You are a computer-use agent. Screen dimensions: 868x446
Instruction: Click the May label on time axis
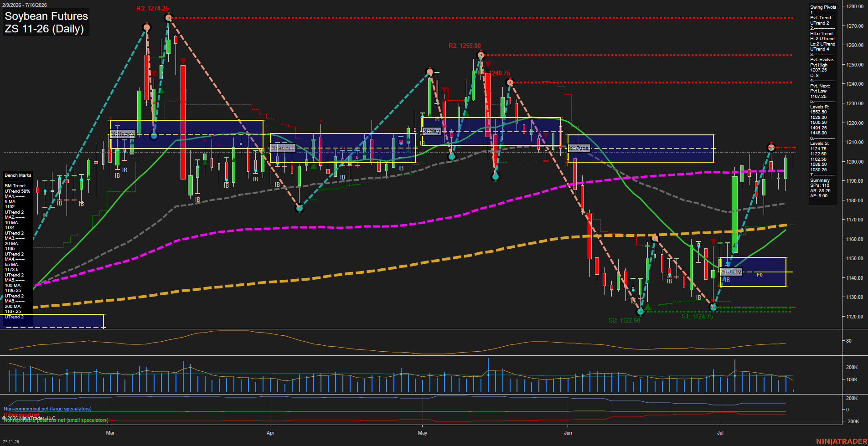pos(423,433)
